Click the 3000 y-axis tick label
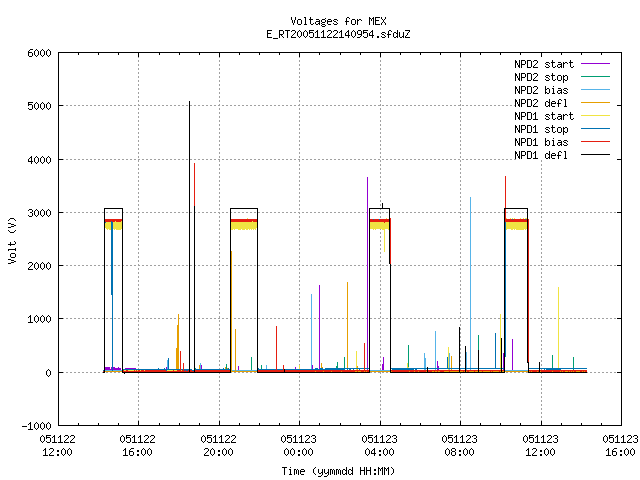 click(39, 213)
